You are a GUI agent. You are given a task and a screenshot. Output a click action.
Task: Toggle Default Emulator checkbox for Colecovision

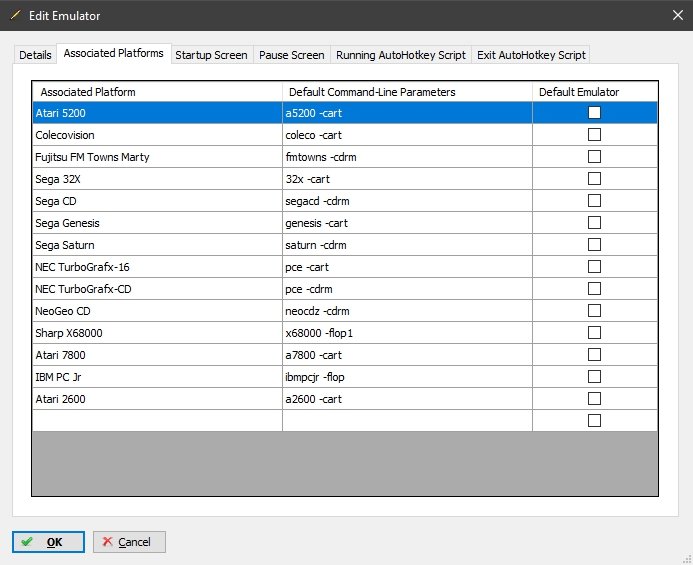(594, 134)
